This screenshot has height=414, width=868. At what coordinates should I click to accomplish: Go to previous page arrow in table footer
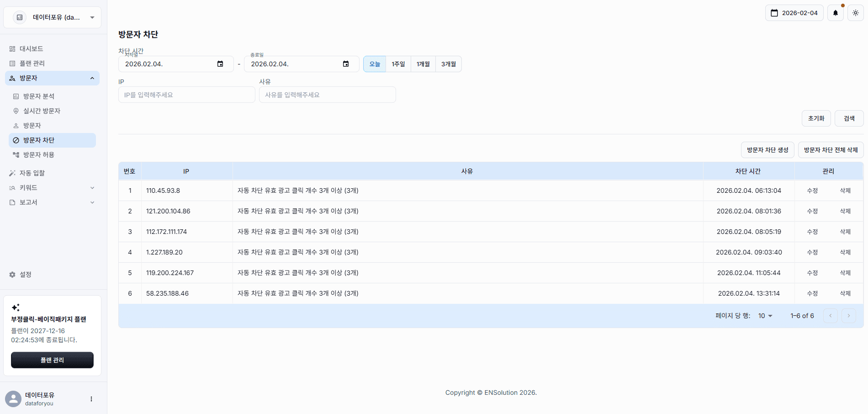coord(830,316)
